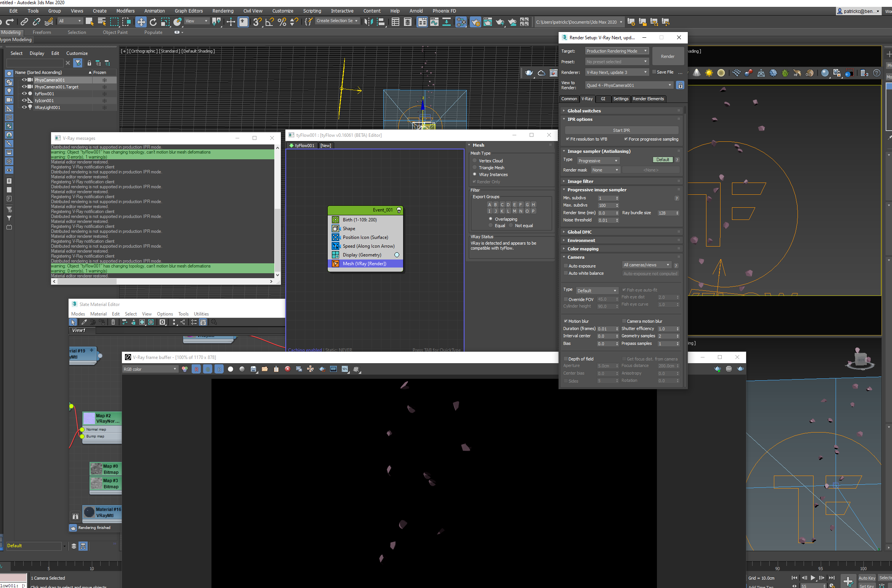Click the Freeform ribbon tab
The width and height of the screenshot is (892, 588).
point(42,32)
